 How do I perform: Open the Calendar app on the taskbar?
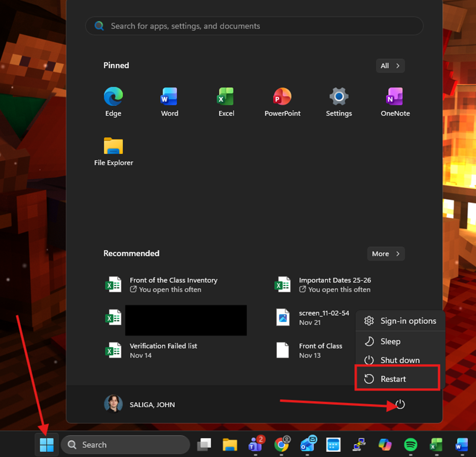[x=333, y=445]
